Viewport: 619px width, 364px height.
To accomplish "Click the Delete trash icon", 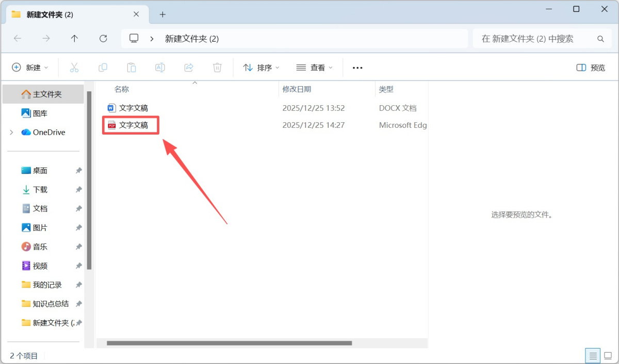I will [217, 67].
